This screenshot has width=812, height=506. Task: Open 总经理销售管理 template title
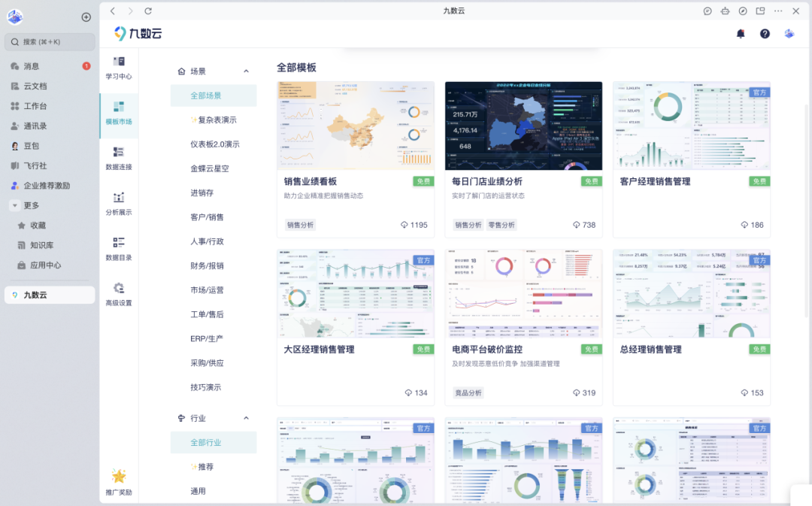pos(651,350)
